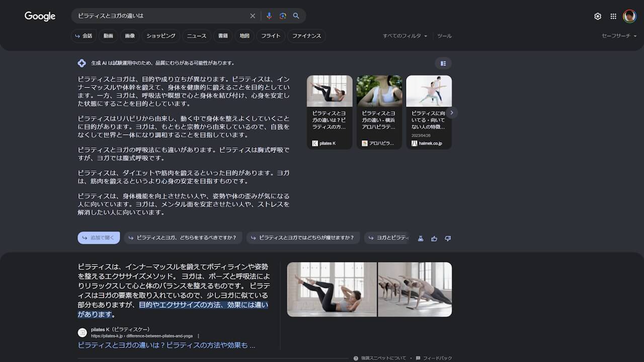The image size is (644, 362).
Task: Expand more AI source cards with right arrow
Action: 451,113
